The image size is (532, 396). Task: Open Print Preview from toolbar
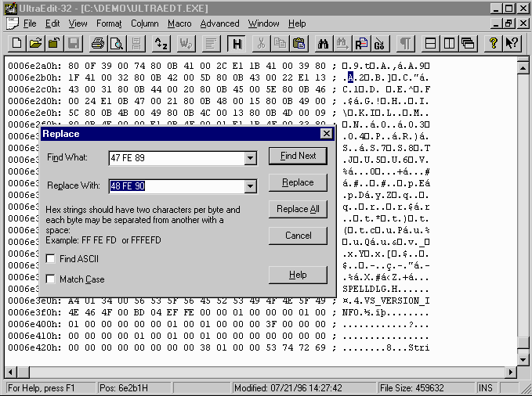[117, 43]
